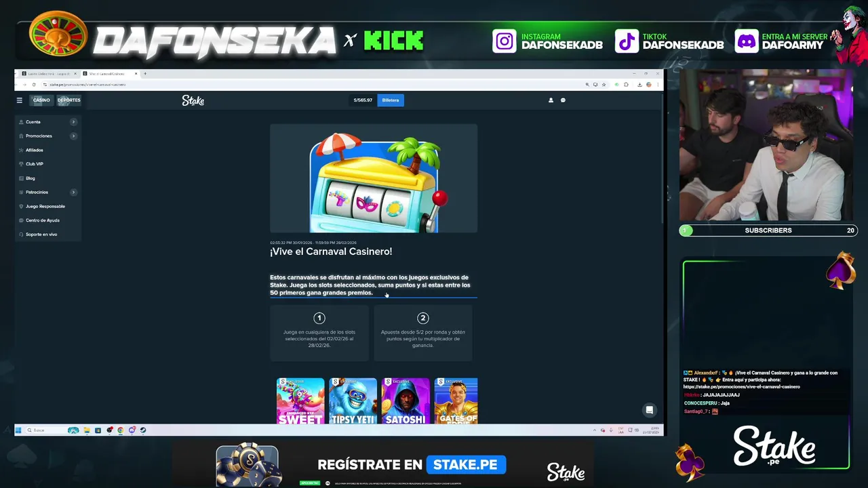Click the stake.pe promo link in chat
Image resolution: width=868 pixels, height=488 pixels.
tap(742, 387)
